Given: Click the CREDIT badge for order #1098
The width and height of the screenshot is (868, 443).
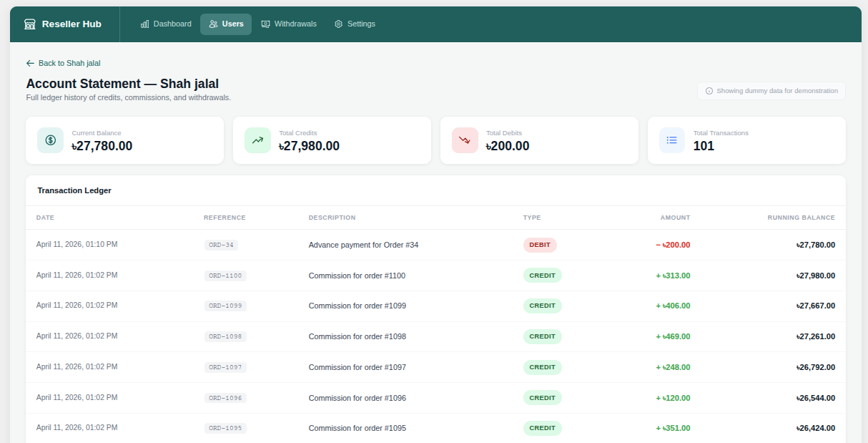Looking at the screenshot, I should (x=543, y=336).
